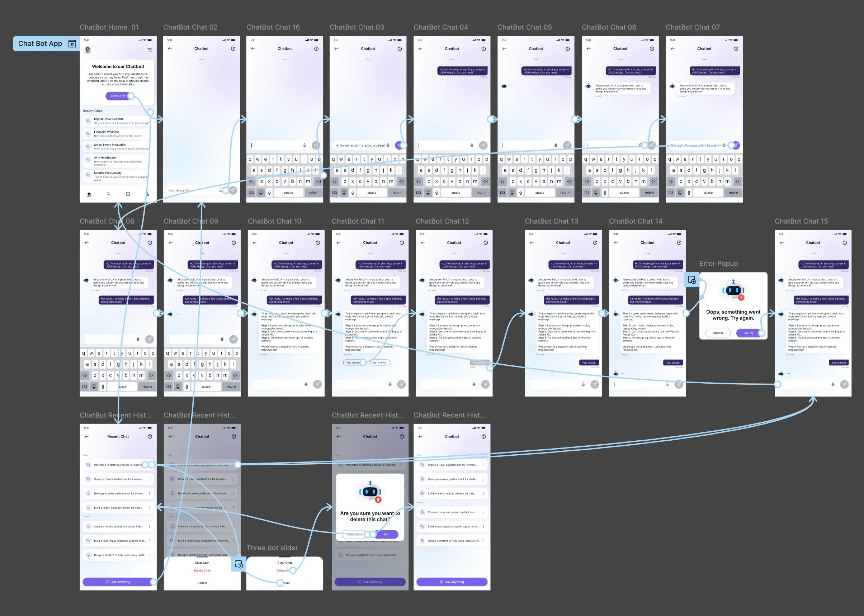Click 'Ask me anything' input in Chat 02
The width and height of the screenshot is (864, 616).
pyautogui.click(x=190, y=190)
